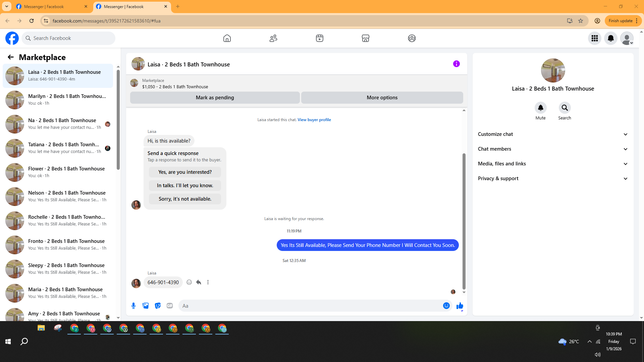
Task: Search within the conversation
Action: [565, 108]
